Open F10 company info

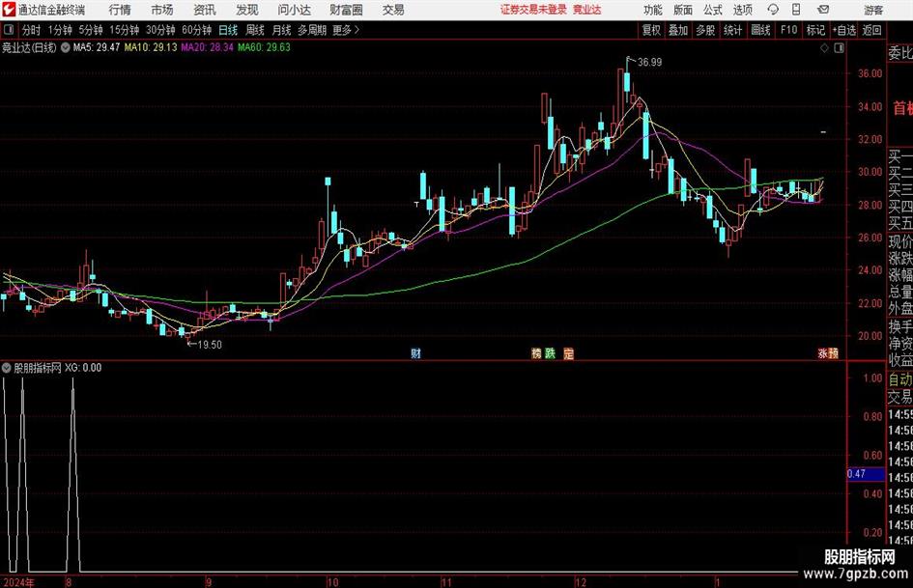[788, 30]
